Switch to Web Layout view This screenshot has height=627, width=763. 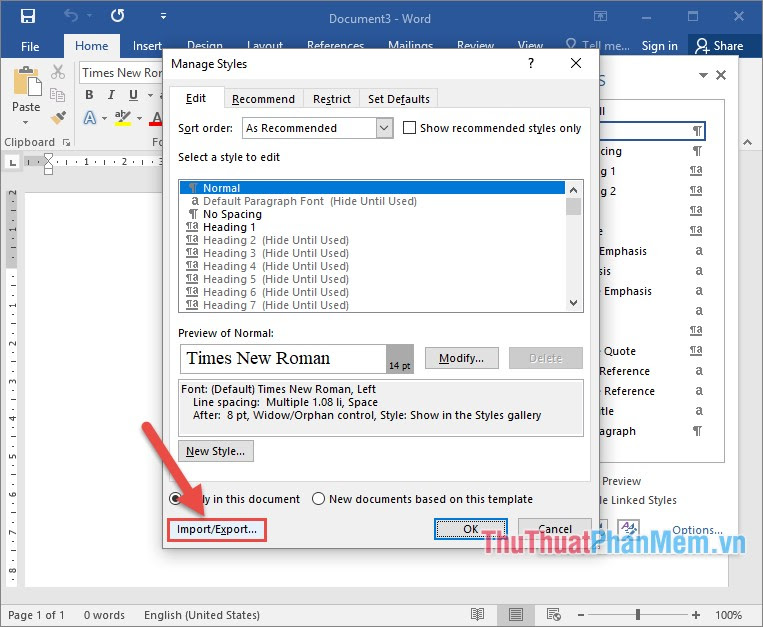[x=554, y=615]
